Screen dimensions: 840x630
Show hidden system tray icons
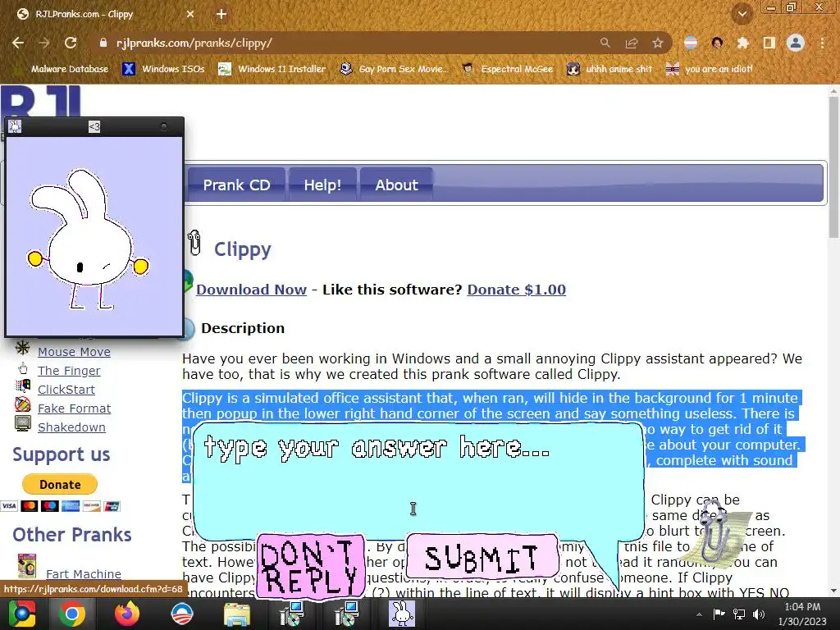[699, 614]
